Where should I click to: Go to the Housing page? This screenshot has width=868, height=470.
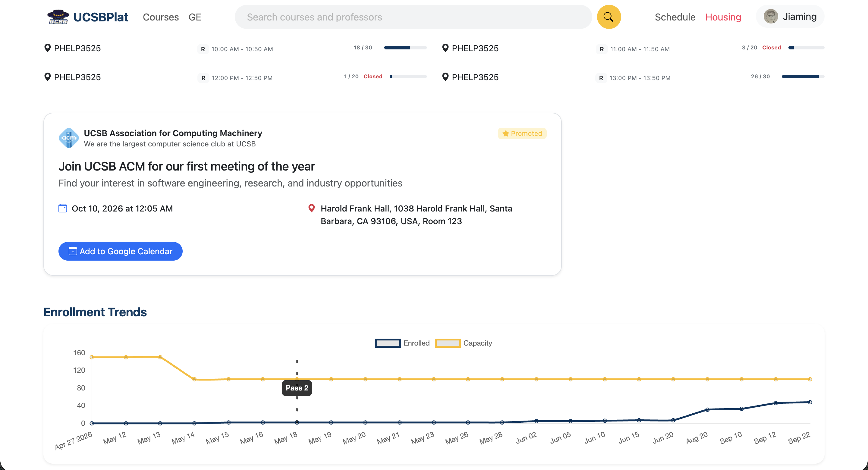click(x=723, y=17)
